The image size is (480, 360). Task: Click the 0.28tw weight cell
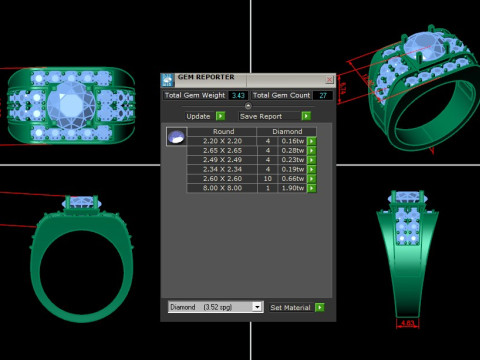click(x=292, y=150)
